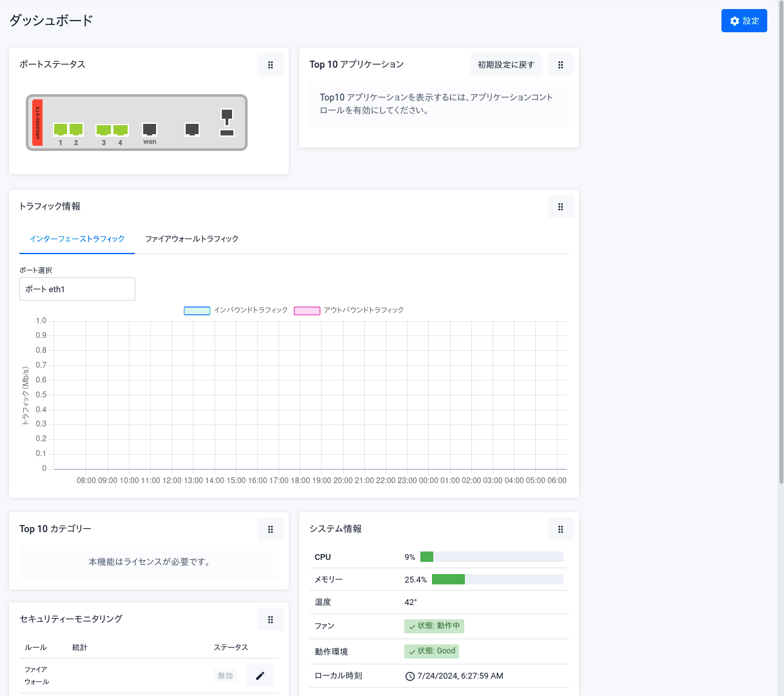The width and height of the screenshot is (784, 696).
Task: Click the Top 10 applications widget grip icon
Action: point(560,65)
